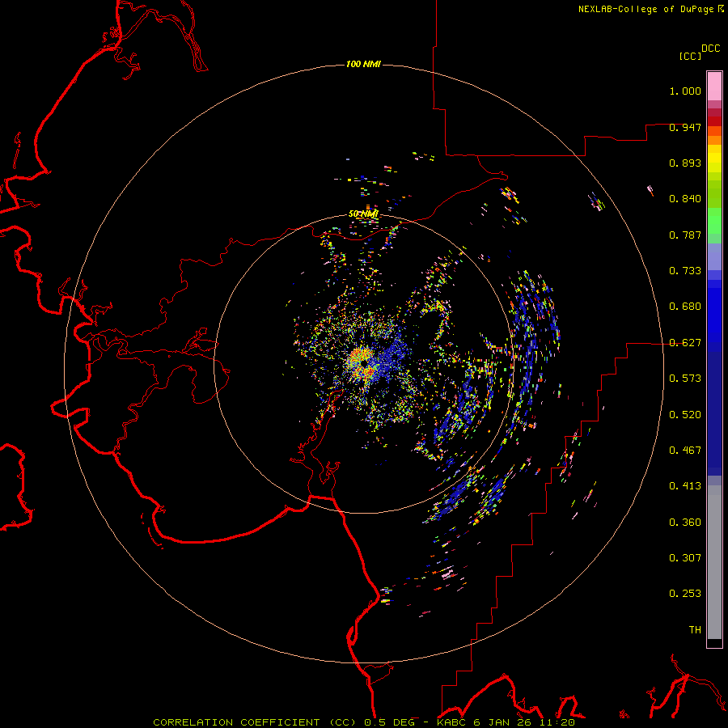Click the 0.893 scale value
Image resolution: width=728 pixels, height=728 pixels.
click(x=685, y=163)
